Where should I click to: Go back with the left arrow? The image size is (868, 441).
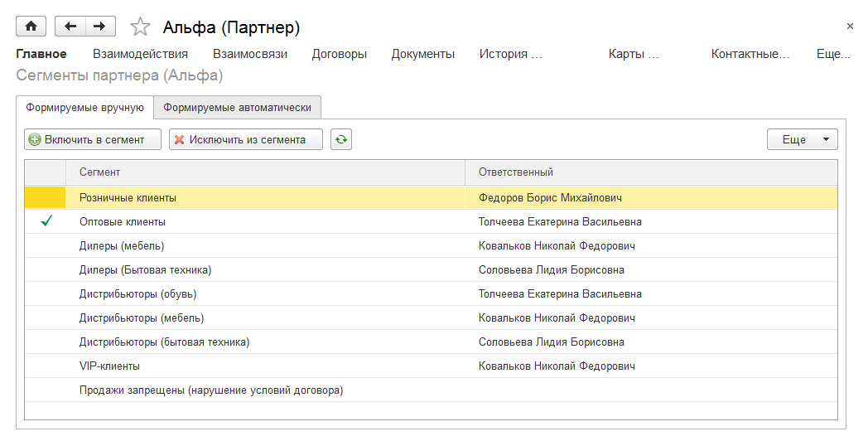(70, 27)
